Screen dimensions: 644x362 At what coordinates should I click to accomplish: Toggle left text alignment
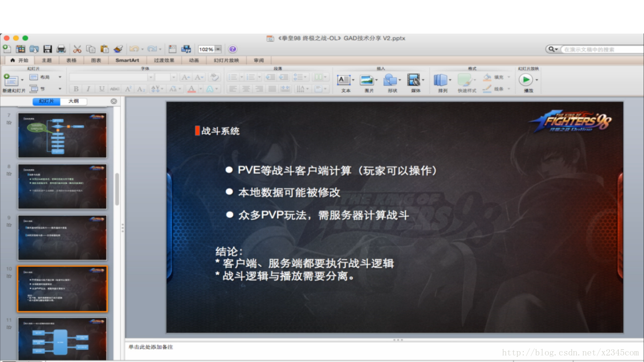[232, 89]
